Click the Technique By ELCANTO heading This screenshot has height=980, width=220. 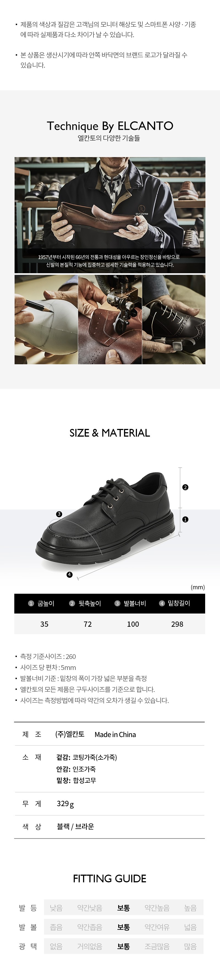point(110,126)
